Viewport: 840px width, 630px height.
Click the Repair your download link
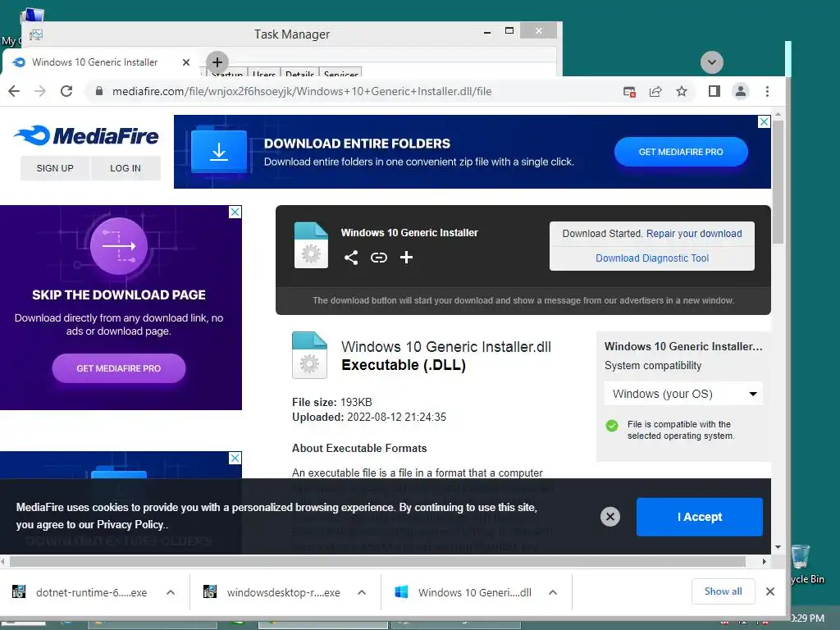coord(694,234)
